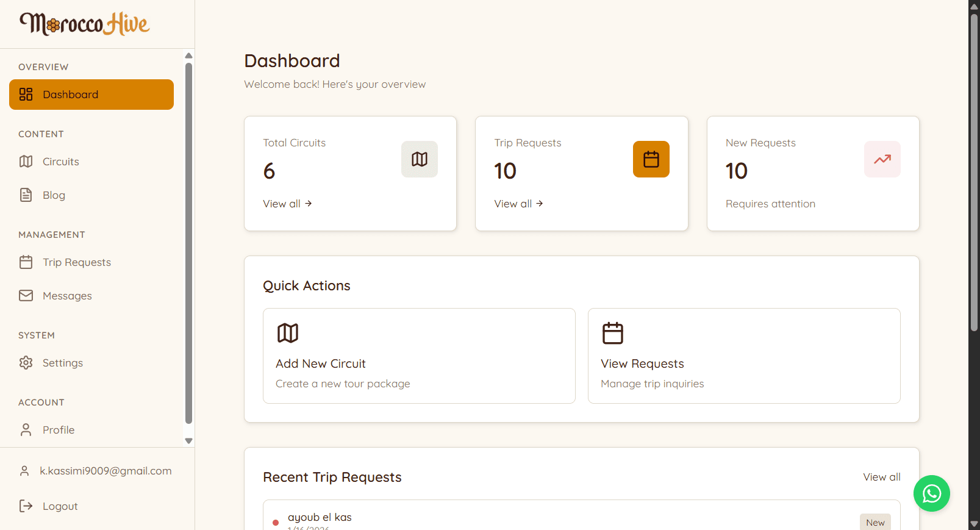Open the WhatsApp chat bubble
980x530 pixels.
tap(931, 493)
